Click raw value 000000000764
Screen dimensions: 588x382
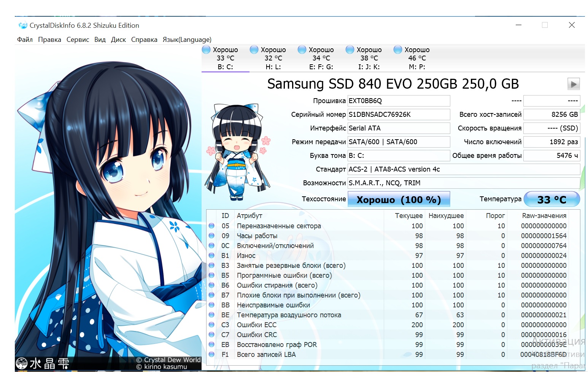point(544,246)
